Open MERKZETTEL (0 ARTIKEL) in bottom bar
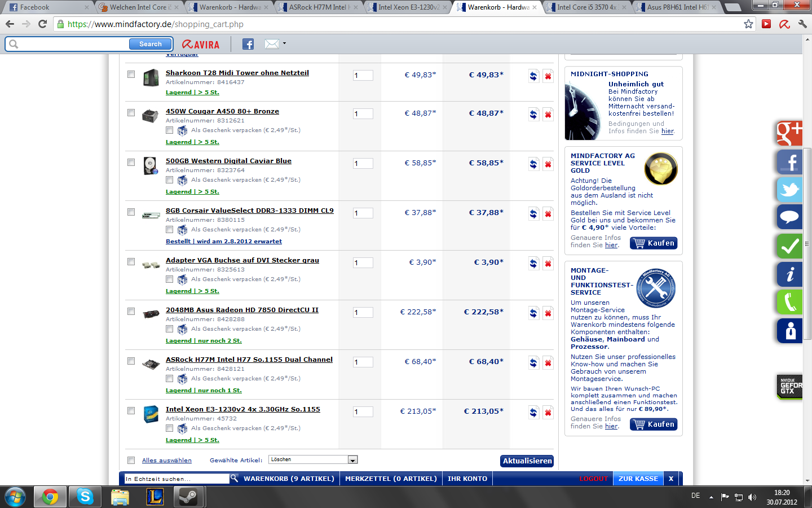Viewport: 812px width, 508px height. click(391, 479)
